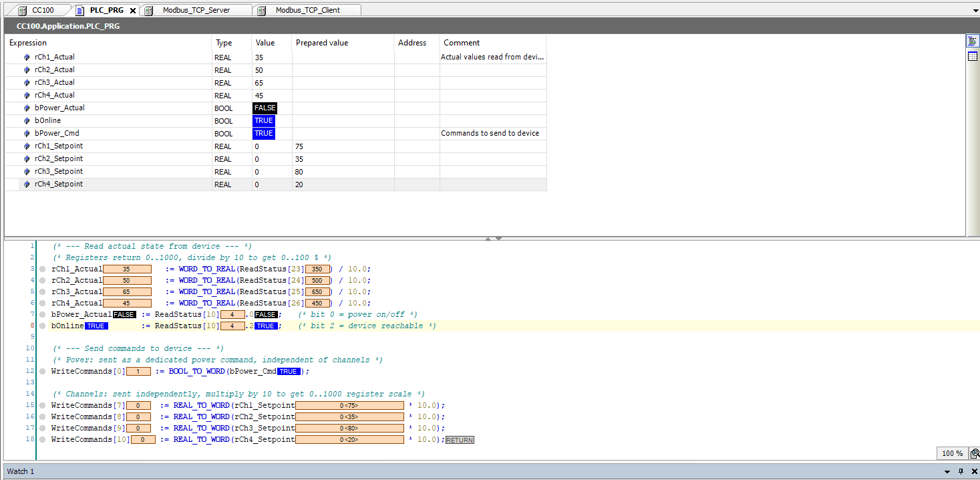Click the inline value box 0 <75> on line 15
This screenshot has width=980, height=480.
[349, 406]
